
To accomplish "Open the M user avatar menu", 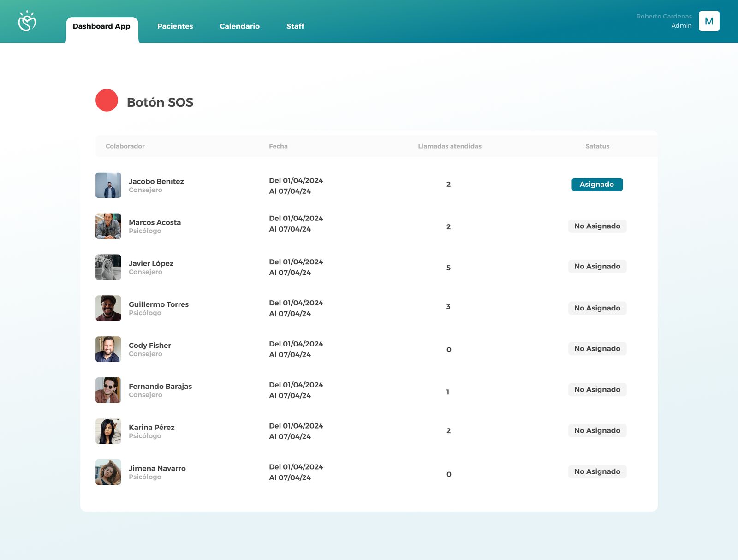I will 709,21.
